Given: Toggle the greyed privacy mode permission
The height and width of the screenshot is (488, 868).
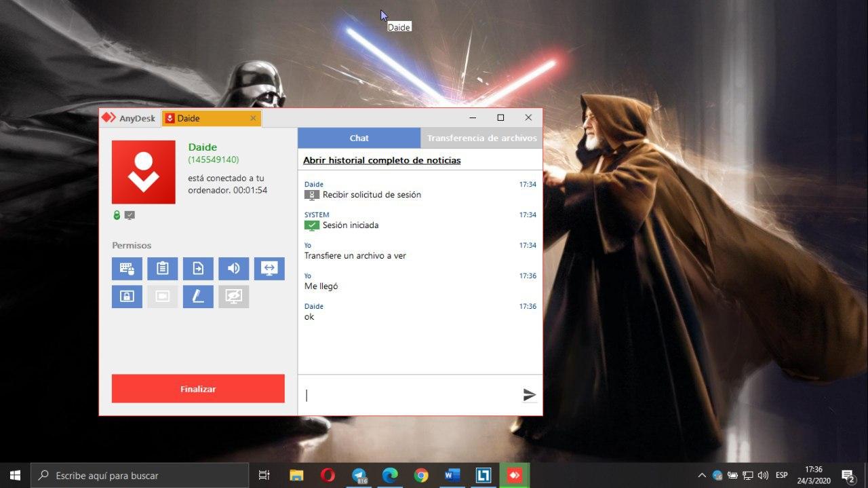Looking at the screenshot, I should (234, 297).
